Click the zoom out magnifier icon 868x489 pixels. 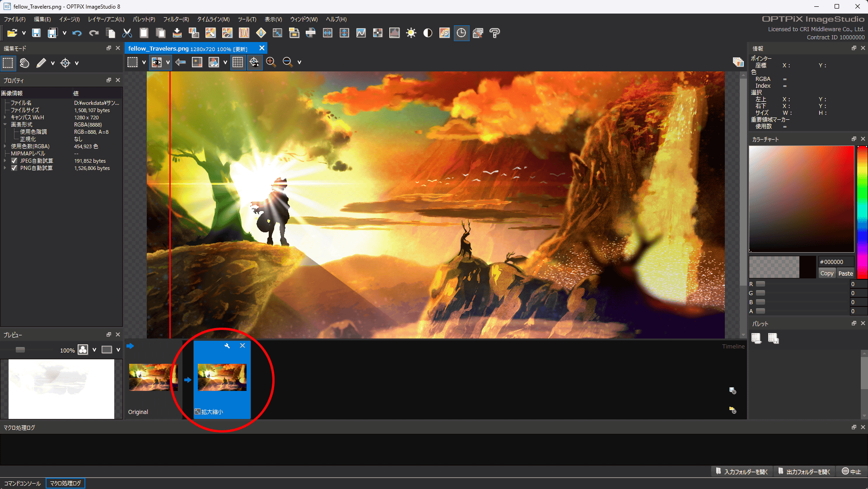(288, 62)
